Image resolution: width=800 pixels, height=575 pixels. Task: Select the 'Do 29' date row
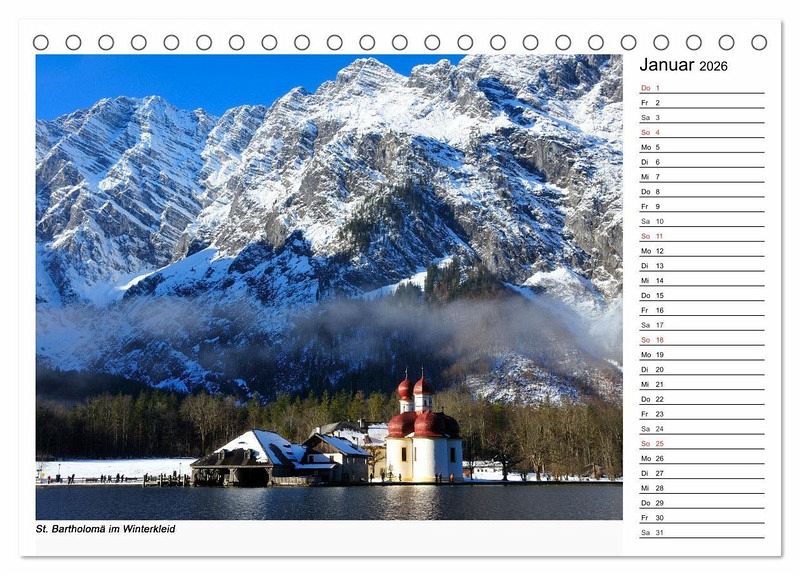pyautogui.click(x=702, y=502)
